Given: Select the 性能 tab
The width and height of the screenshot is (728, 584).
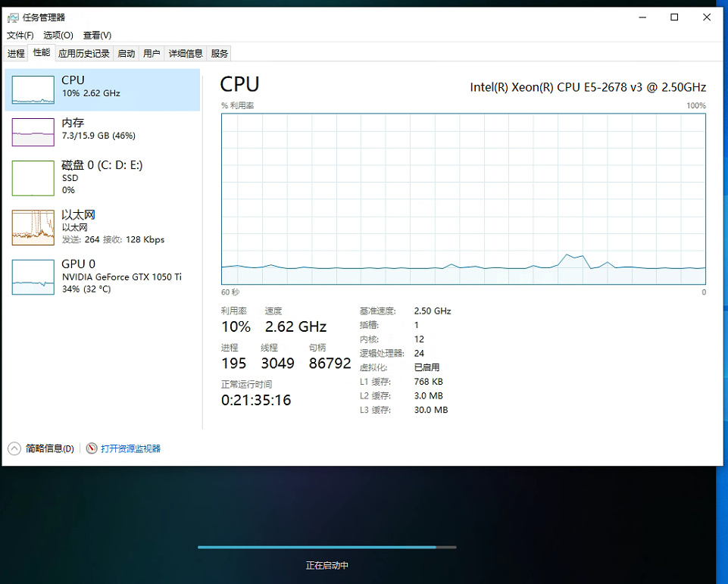Looking at the screenshot, I should tap(42, 52).
